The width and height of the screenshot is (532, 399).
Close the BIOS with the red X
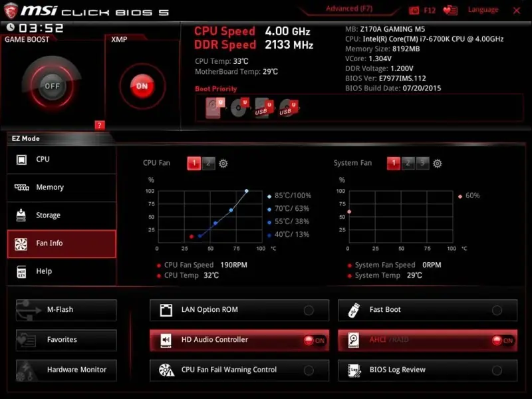pyautogui.click(x=517, y=11)
